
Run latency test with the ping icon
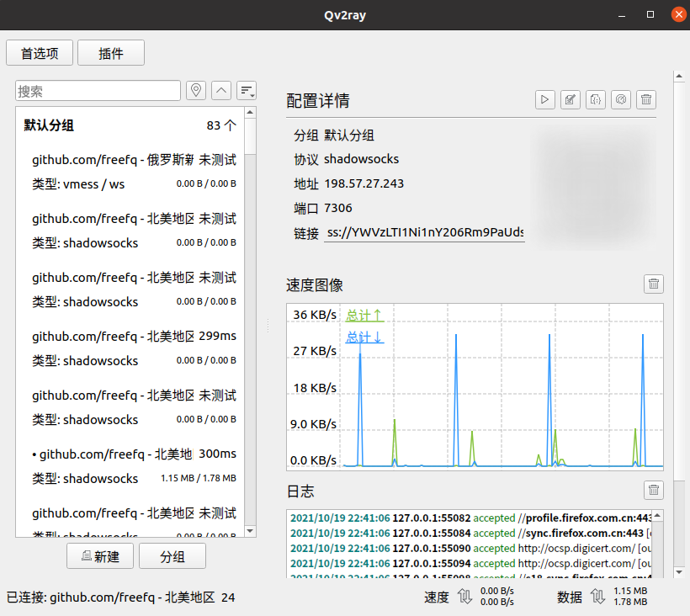[620, 99]
